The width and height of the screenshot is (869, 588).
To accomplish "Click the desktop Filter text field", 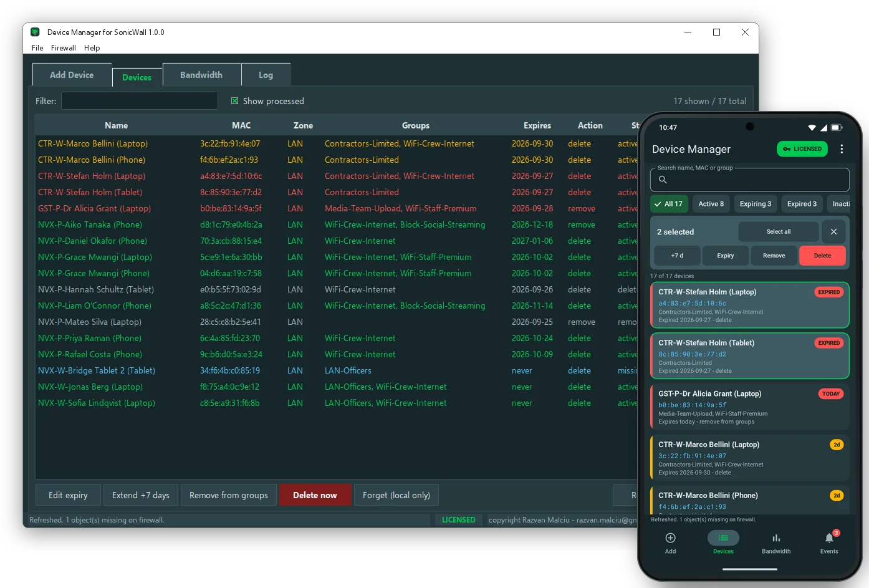I will point(140,101).
